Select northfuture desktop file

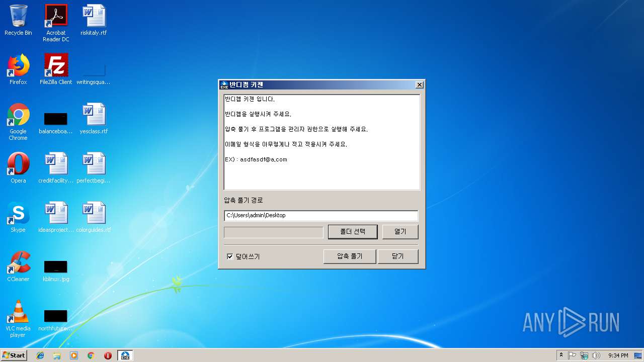[56, 321]
